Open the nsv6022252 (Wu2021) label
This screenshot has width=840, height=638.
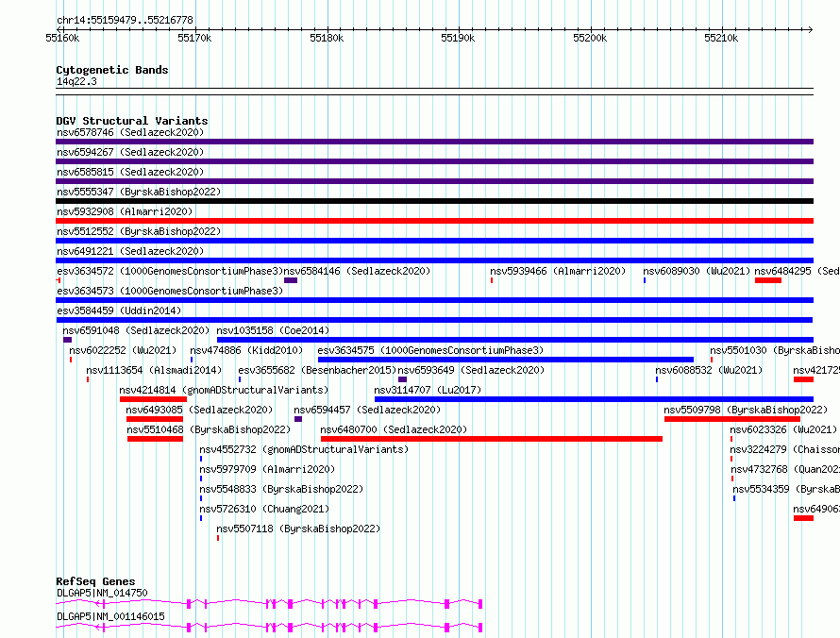(123, 350)
